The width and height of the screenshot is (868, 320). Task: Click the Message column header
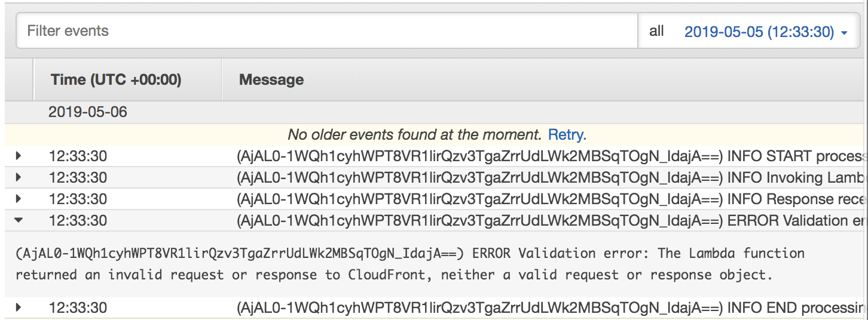point(271,79)
